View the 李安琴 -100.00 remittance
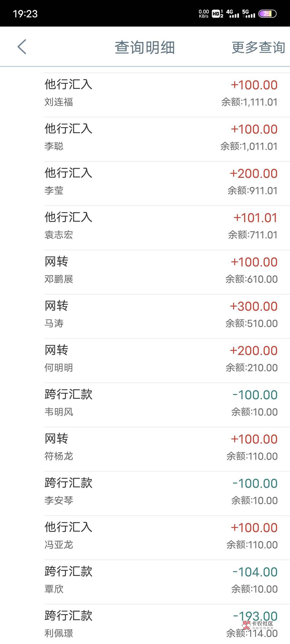The height and width of the screenshot is (644, 290). click(x=161, y=492)
